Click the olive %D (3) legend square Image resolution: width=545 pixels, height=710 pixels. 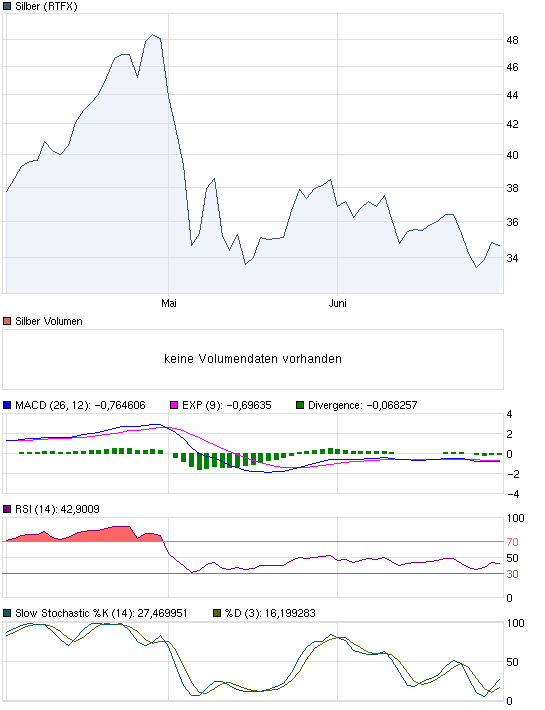tap(217, 613)
